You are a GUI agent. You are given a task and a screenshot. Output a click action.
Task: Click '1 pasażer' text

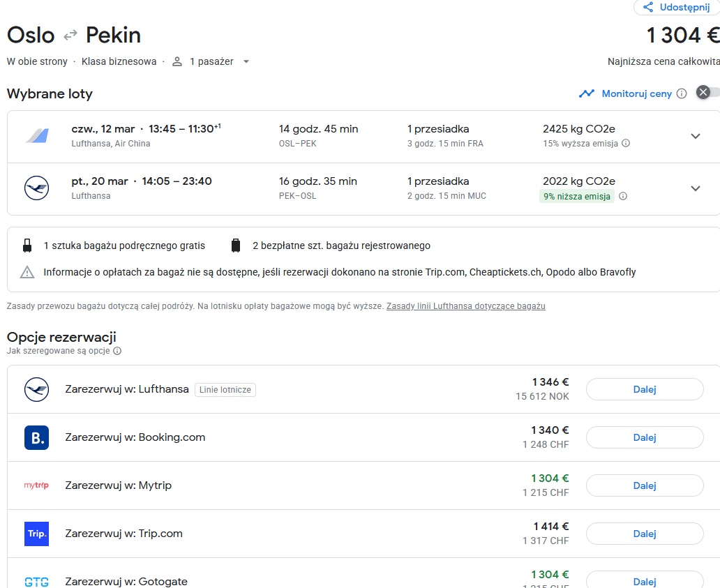click(x=211, y=61)
